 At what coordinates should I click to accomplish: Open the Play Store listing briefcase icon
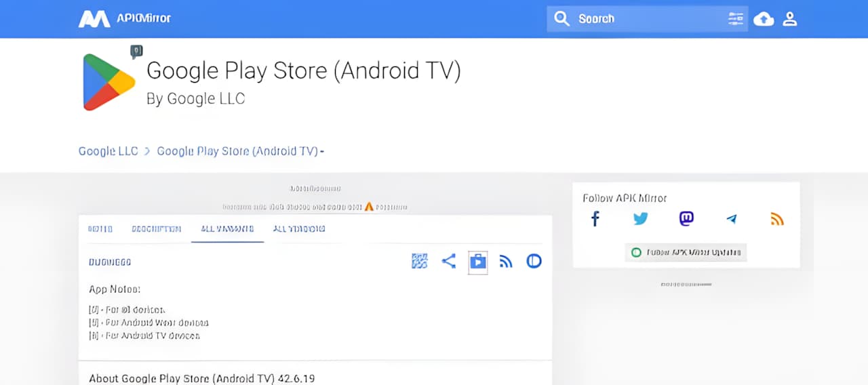click(478, 261)
